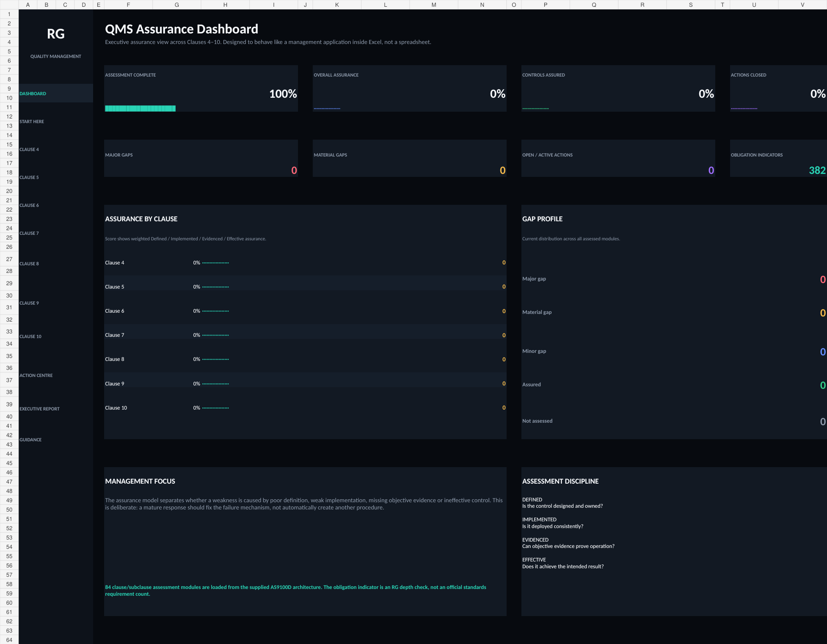Open the DASHBOARD sidebar link

point(33,94)
